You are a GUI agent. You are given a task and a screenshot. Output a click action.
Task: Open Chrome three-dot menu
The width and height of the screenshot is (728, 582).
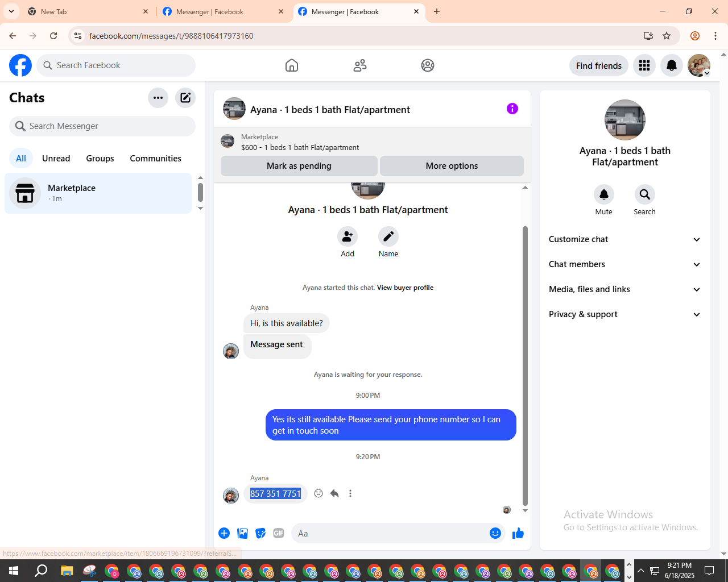(x=715, y=36)
